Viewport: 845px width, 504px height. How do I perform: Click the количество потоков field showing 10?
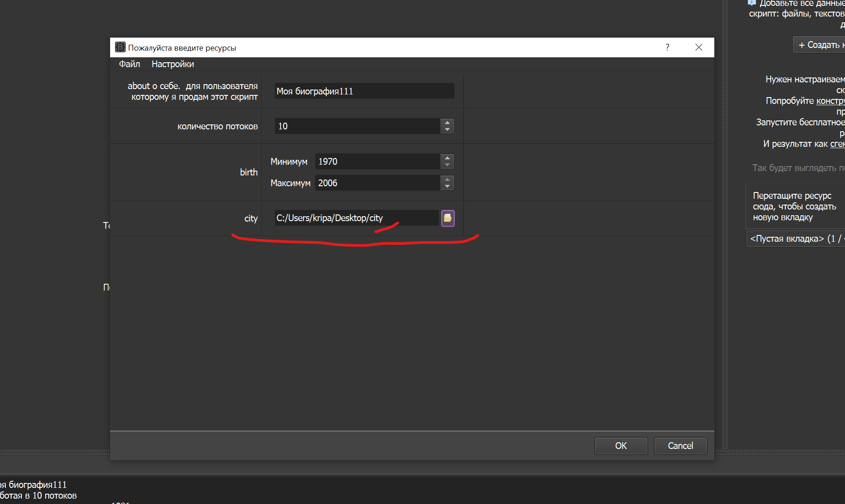tap(357, 126)
